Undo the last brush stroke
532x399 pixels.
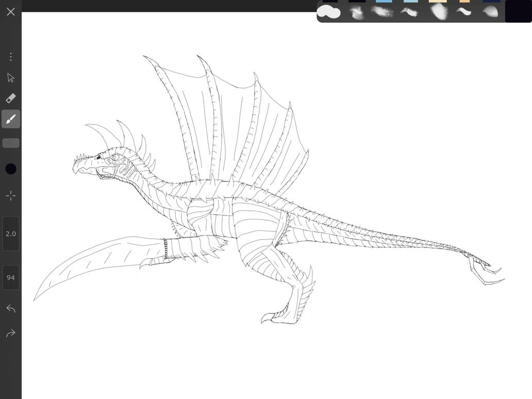pyautogui.click(x=11, y=308)
